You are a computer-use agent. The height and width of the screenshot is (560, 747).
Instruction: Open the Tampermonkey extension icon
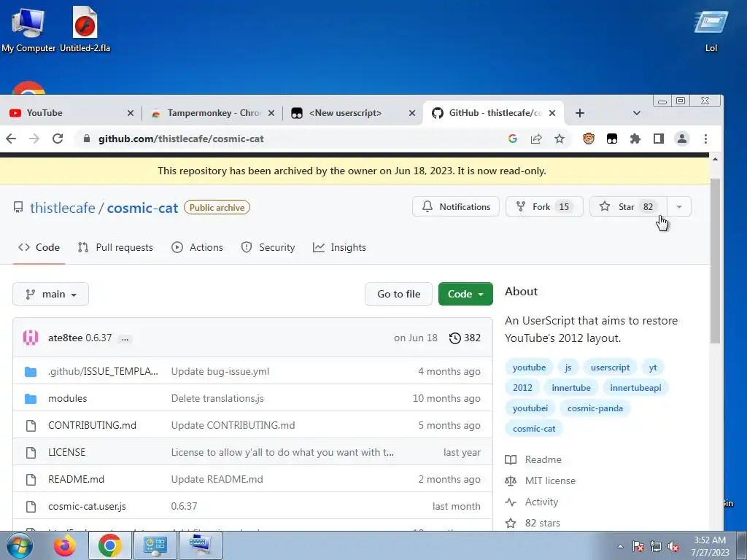612,139
